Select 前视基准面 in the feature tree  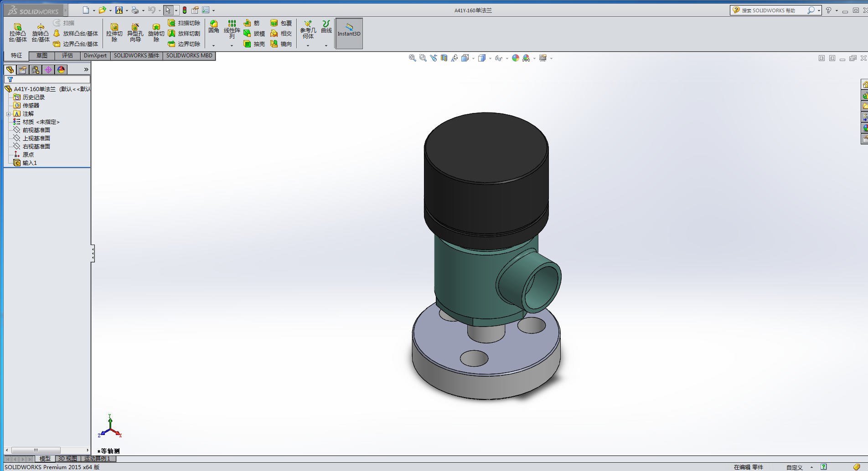click(x=36, y=130)
